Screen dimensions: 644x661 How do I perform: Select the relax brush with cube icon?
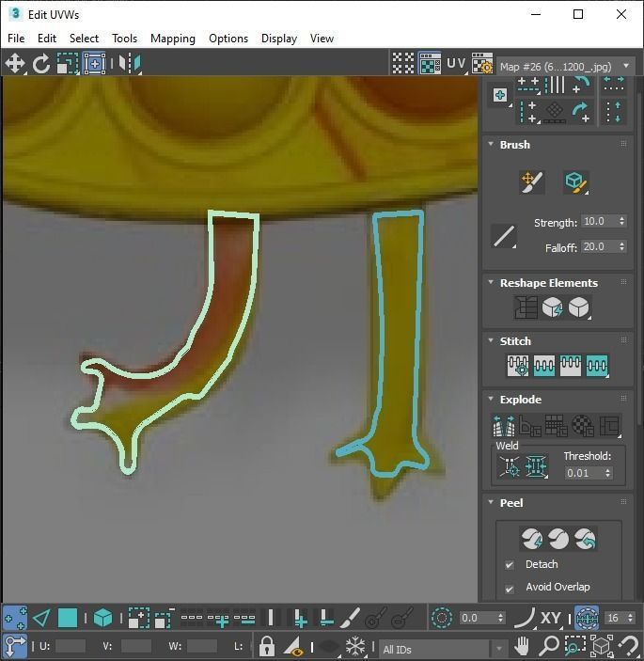tap(576, 182)
